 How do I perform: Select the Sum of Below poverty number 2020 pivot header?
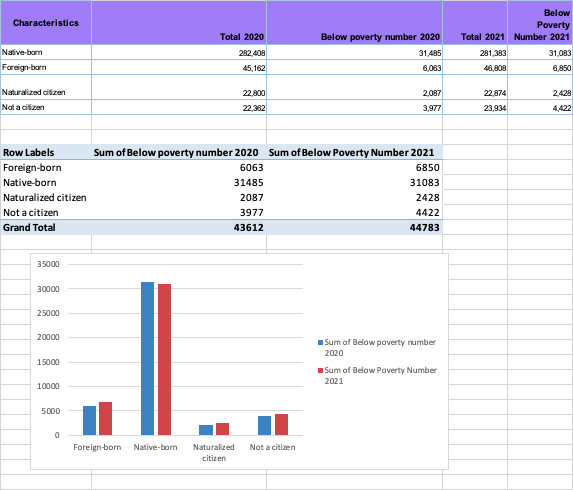(179, 152)
